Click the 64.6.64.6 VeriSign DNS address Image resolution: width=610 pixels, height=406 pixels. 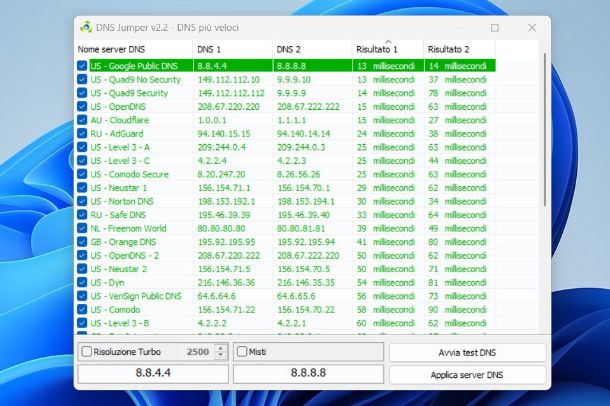tap(217, 296)
